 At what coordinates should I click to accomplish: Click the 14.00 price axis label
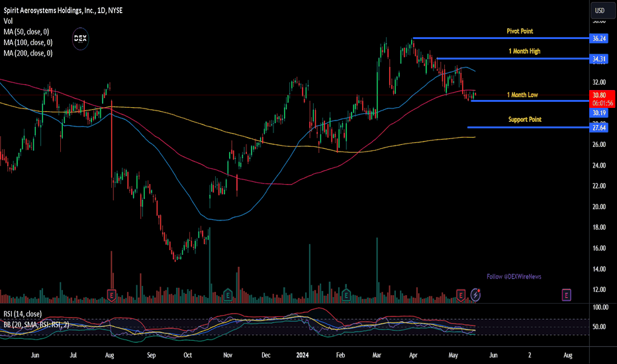(599, 269)
